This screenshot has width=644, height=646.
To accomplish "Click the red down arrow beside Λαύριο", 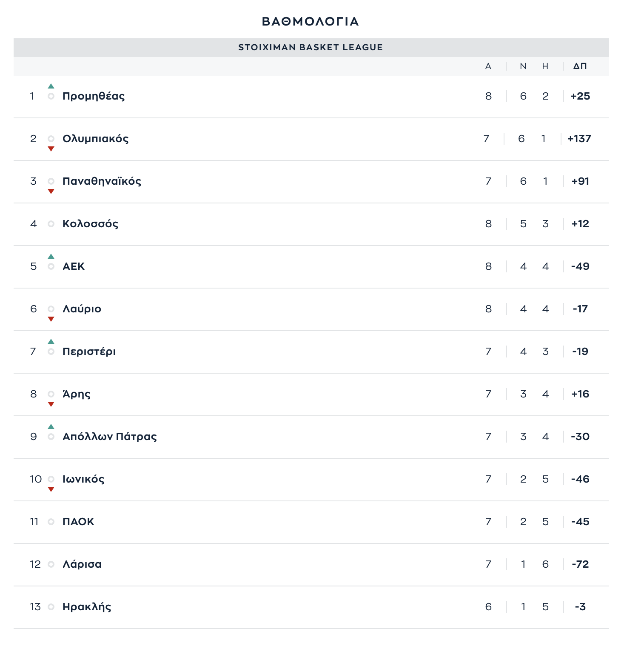I will [x=51, y=319].
